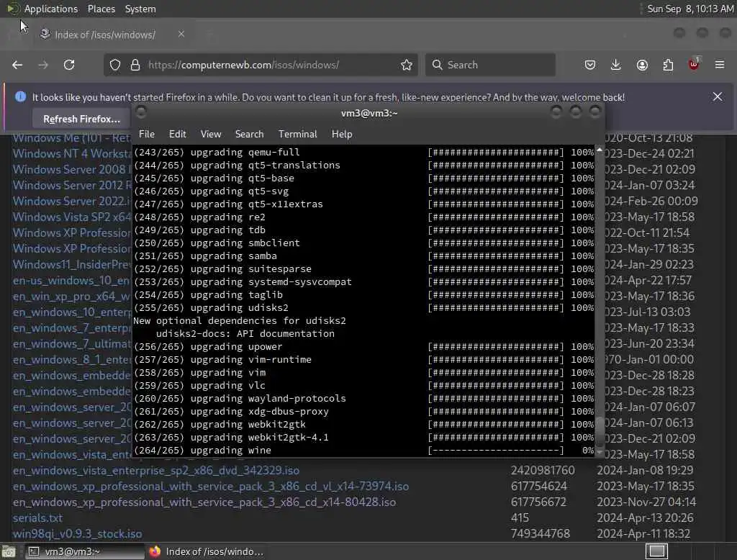Open the terminal Help menu
The width and height of the screenshot is (737, 560).
342,134
